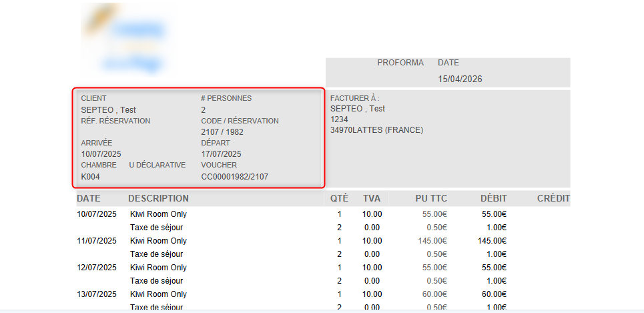Click the CRÉDIT column header

point(553,198)
